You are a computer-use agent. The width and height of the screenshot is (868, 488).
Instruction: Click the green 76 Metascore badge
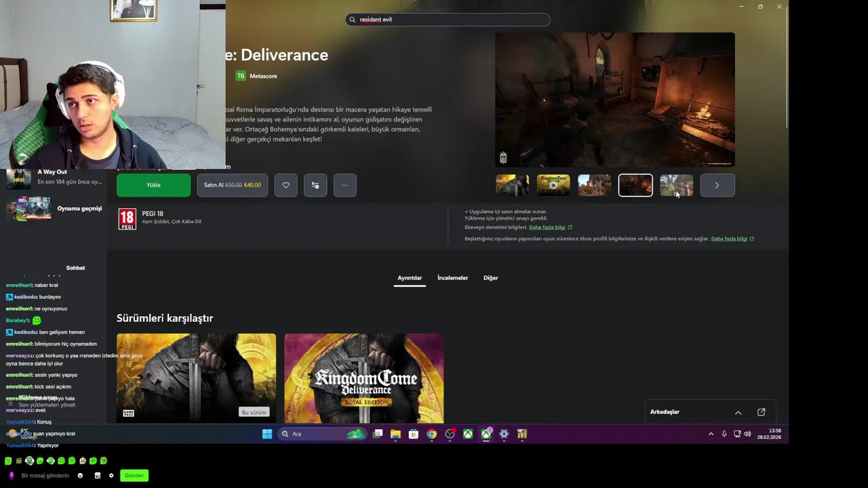tap(240, 76)
